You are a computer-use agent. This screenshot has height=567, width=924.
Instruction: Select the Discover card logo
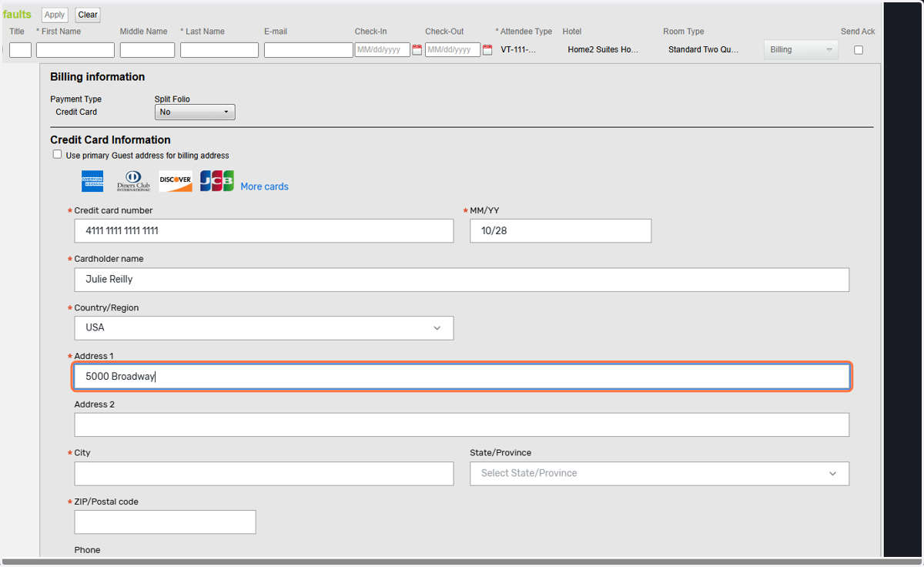tap(176, 181)
